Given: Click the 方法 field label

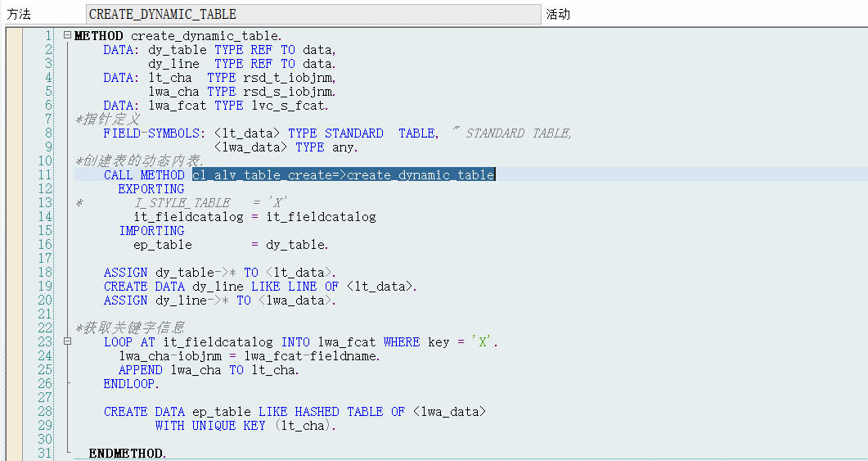Looking at the screenshot, I should point(18,15).
